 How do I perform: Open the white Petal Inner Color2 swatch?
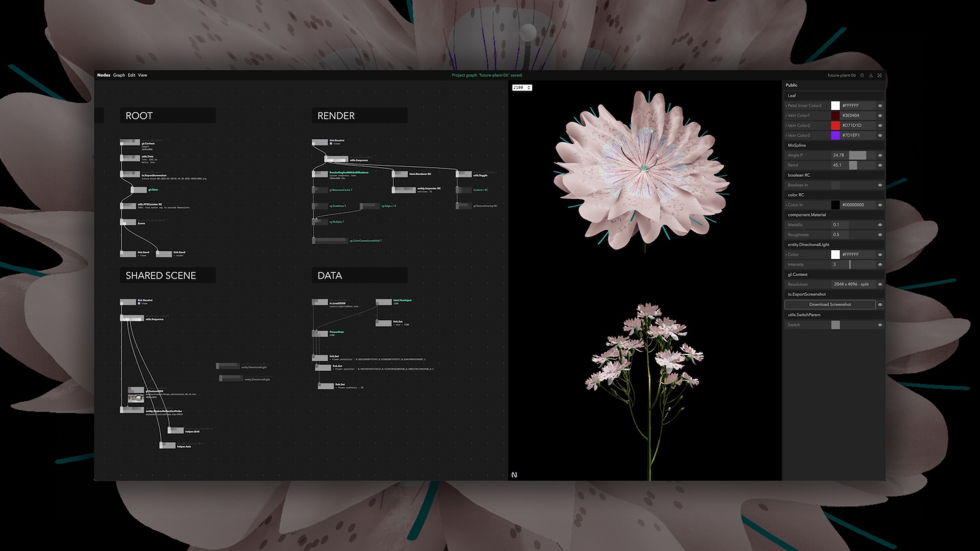coord(835,105)
